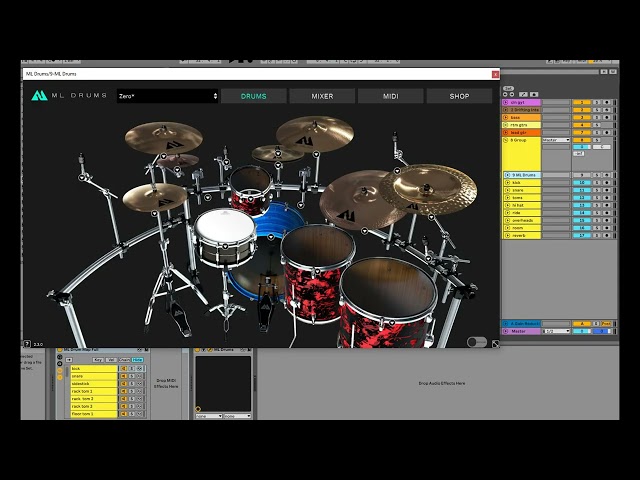This screenshot has height=480, width=640.
Task: Solo the rack tom 2 chain
Action: (132, 399)
